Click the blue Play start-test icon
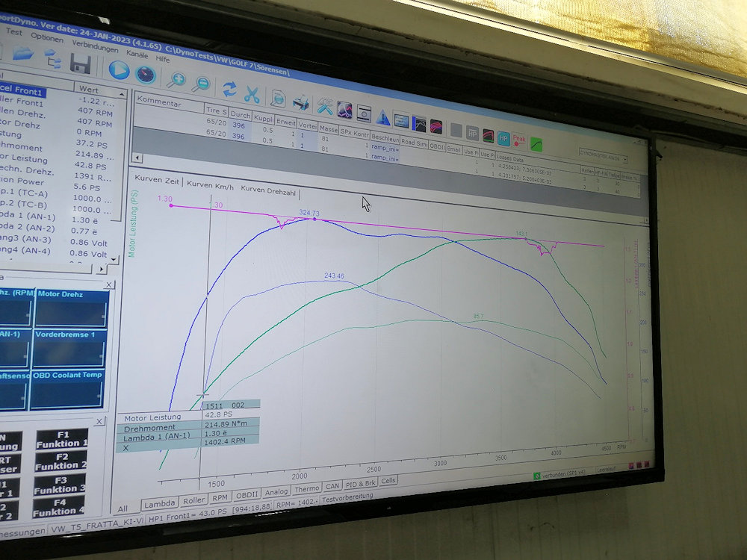This screenshot has width=747, height=560. coord(118,70)
